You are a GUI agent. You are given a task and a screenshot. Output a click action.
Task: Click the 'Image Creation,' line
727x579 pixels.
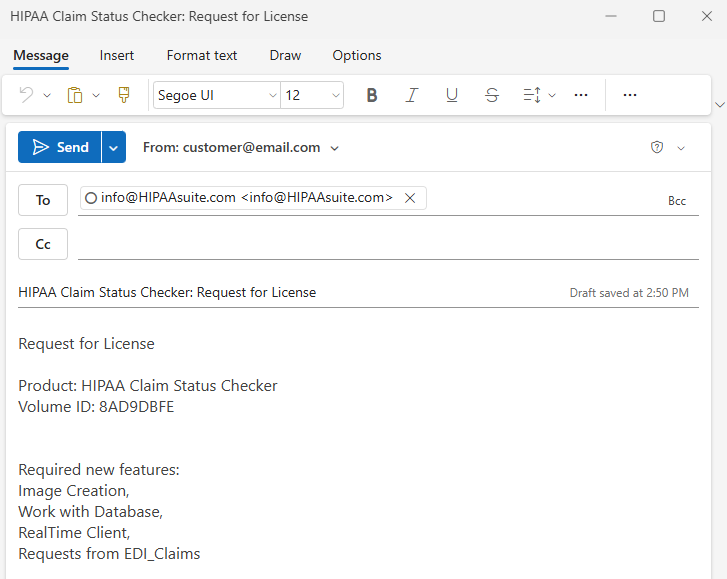coord(74,490)
